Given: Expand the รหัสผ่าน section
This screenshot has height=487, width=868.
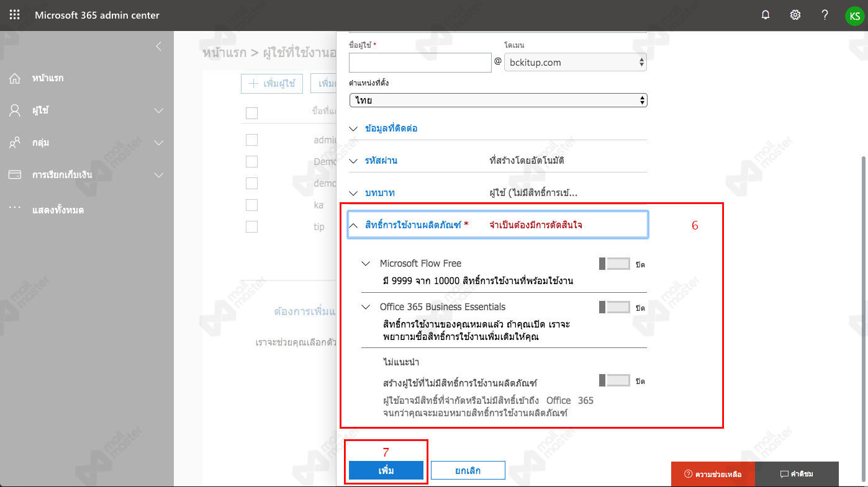Looking at the screenshot, I should pyautogui.click(x=498, y=161).
